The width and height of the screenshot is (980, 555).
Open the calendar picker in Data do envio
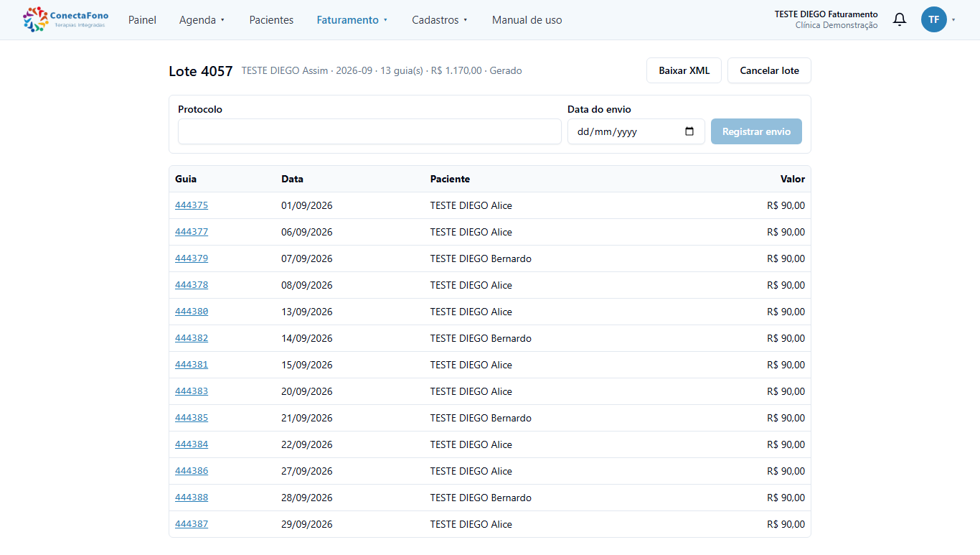tap(689, 131)
